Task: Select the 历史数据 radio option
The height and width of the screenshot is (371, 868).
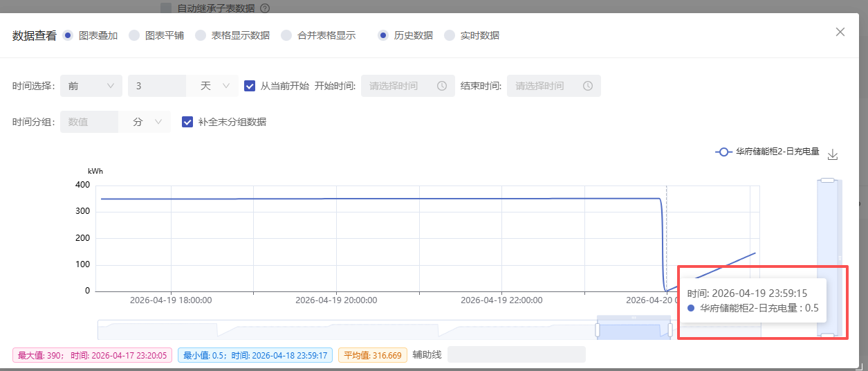Action: [x=383, y=35]
